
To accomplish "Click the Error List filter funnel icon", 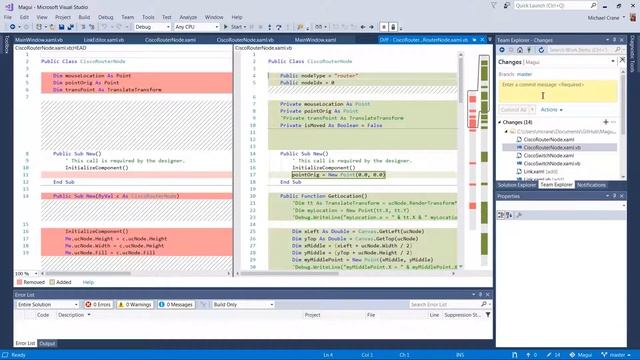I will pos(488,315).
